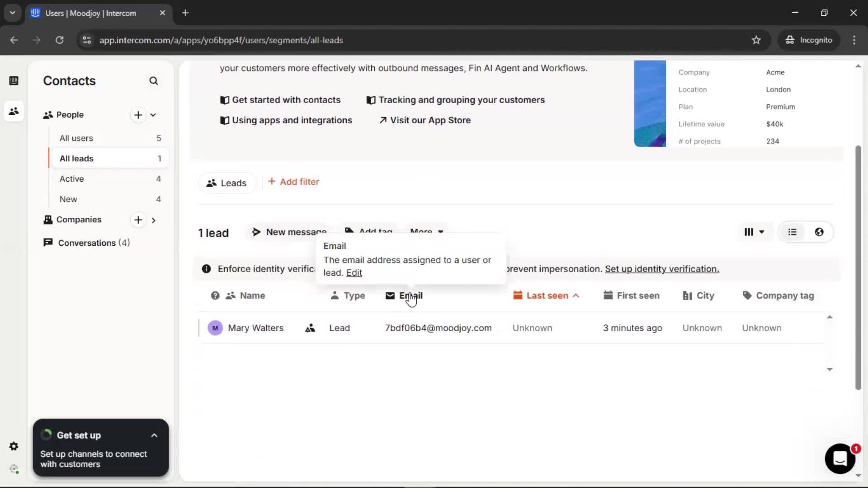Click the Incognito indicator

[x=808, y=40]
